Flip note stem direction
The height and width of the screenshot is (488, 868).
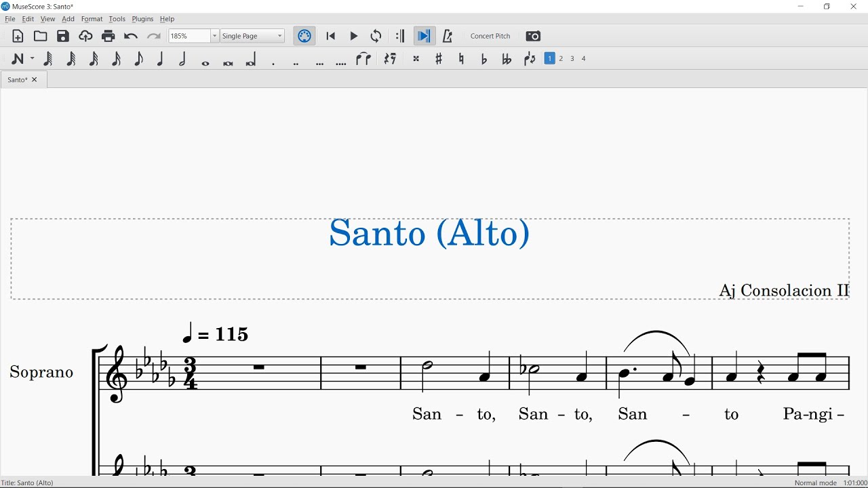click(x=530, y=59)
